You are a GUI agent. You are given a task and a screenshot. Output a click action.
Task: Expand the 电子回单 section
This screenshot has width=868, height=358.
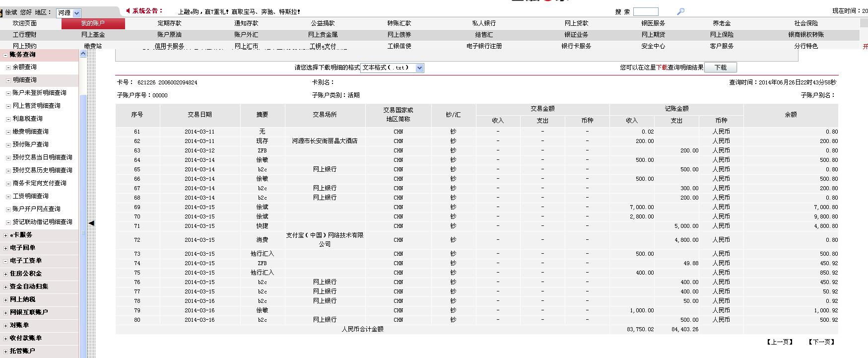click(5, 248)
